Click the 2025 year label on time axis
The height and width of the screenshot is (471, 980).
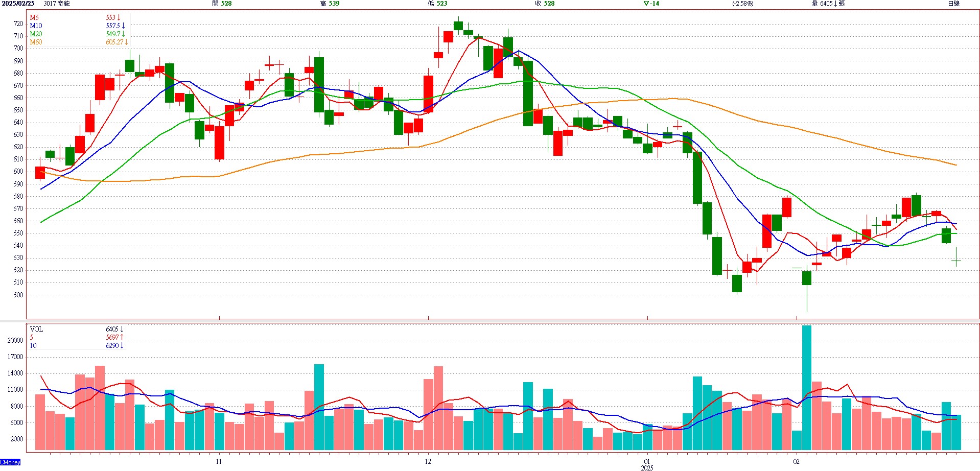coord(647,467)
